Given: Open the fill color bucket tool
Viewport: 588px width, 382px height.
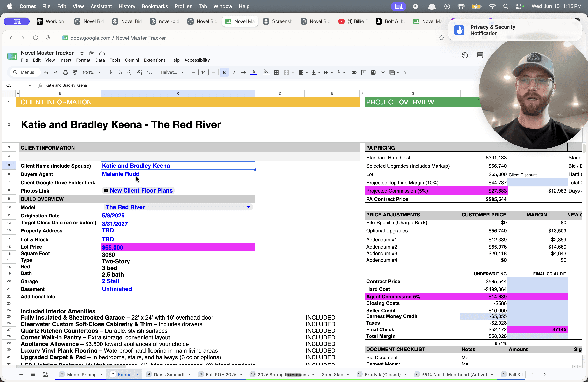Looking at the screenshot, I should tap(266, 72).
